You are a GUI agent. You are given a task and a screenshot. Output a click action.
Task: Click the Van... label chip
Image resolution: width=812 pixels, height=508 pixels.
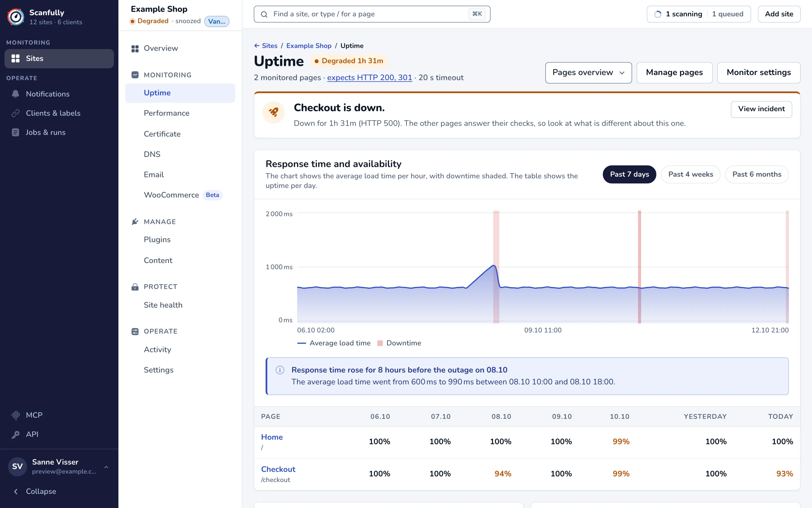(217, 21)
